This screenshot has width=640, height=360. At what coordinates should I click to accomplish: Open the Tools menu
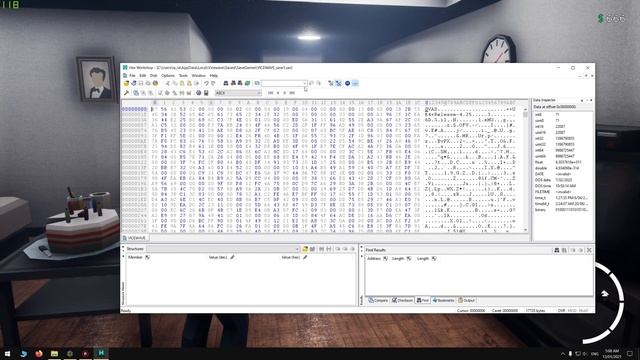click(183, 76)
